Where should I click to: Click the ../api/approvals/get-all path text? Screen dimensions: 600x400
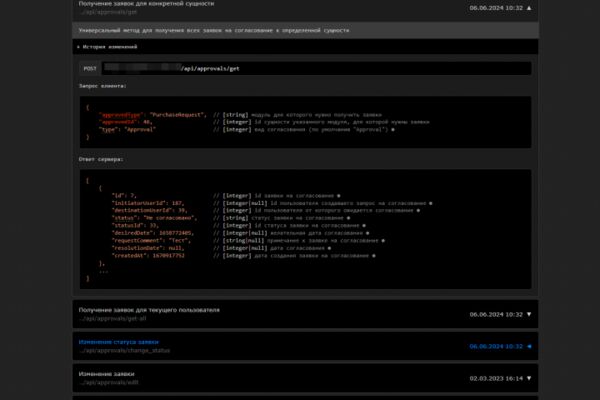112,318
